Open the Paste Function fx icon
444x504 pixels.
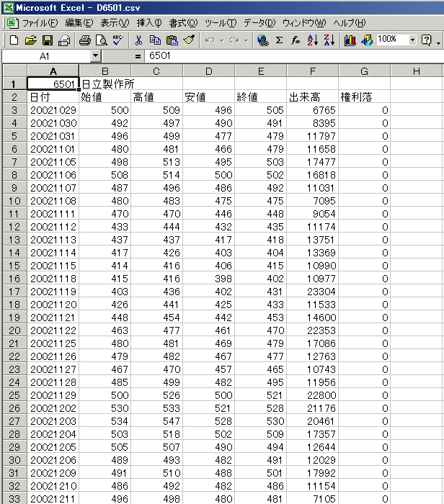(296, 40)
